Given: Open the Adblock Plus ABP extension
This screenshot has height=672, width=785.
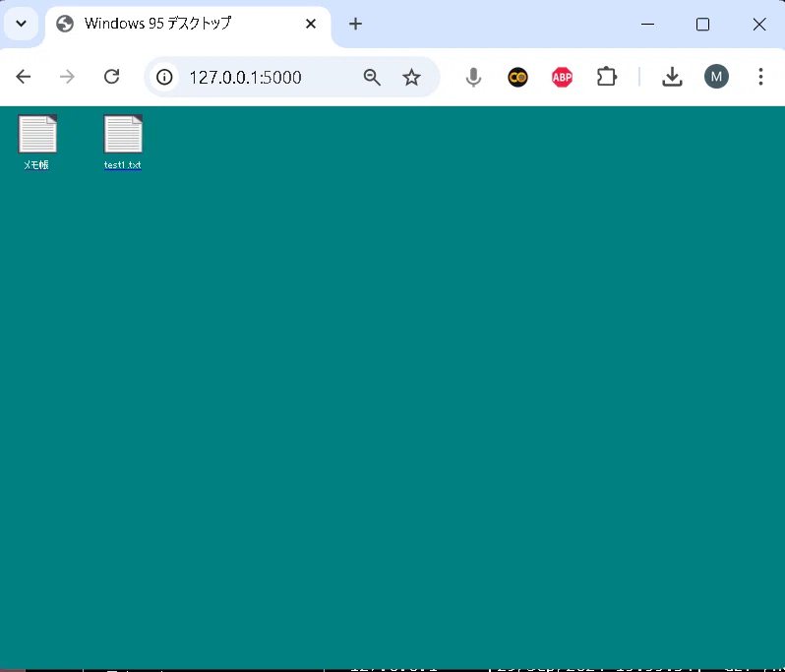Looking at the screenshot, I should pyautogui.click(x=563, y=77).
